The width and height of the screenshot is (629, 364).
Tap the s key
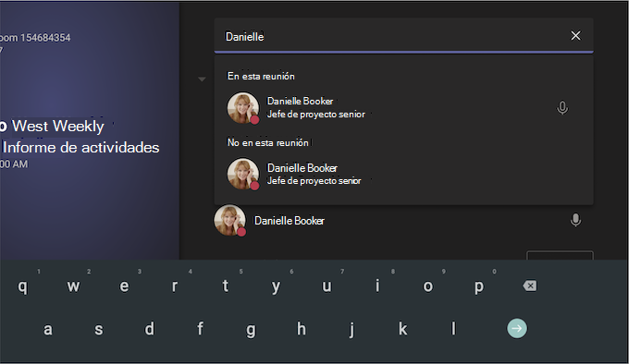(x=99, y=329)
